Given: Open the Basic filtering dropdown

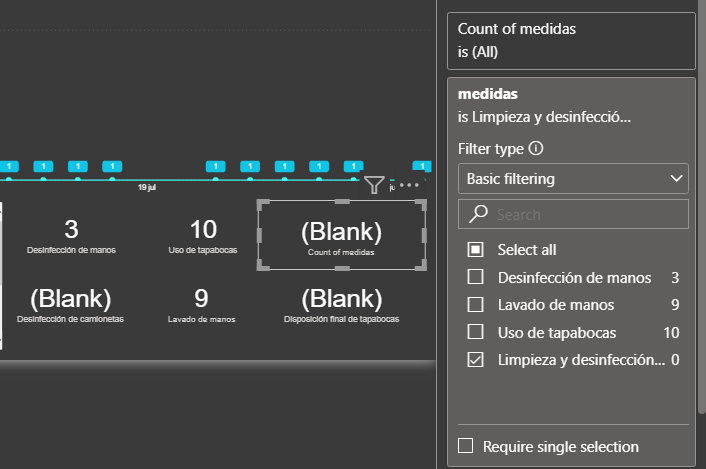Looking at the screenshot, I should click(x=573, y=179).
